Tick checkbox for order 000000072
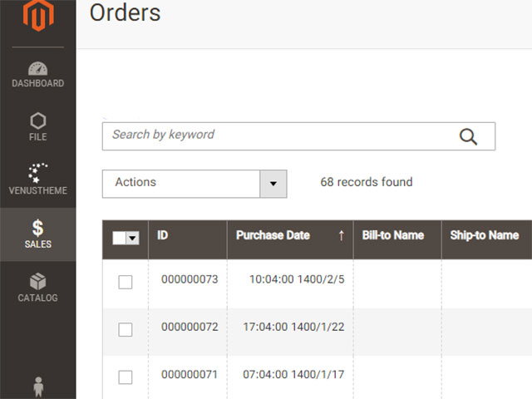 point(126,329)
